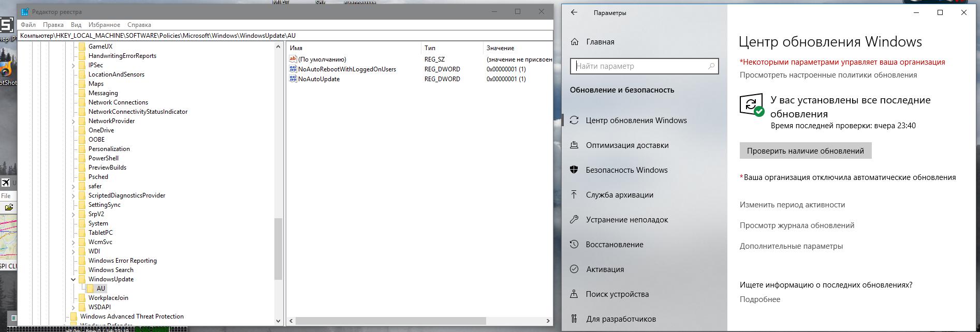The height and width of the screenshot is (332, 980).
Task: Click the Activation checkmark icon
Action: point(574,269)
